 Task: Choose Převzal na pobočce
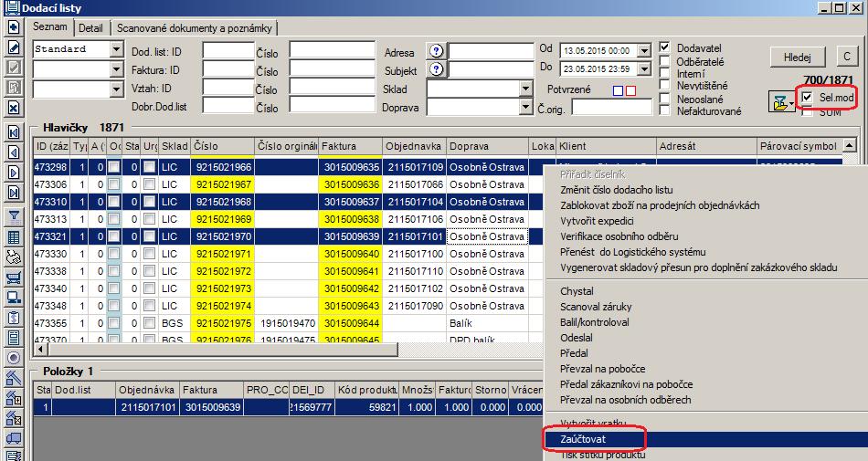(602, 368)
